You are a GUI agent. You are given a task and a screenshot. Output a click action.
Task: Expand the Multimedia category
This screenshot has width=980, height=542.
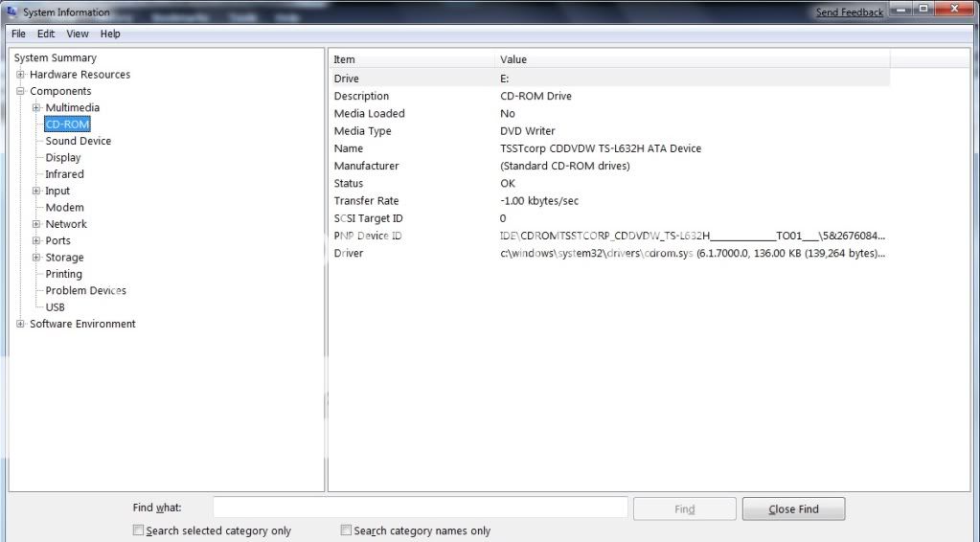(36, 108)
